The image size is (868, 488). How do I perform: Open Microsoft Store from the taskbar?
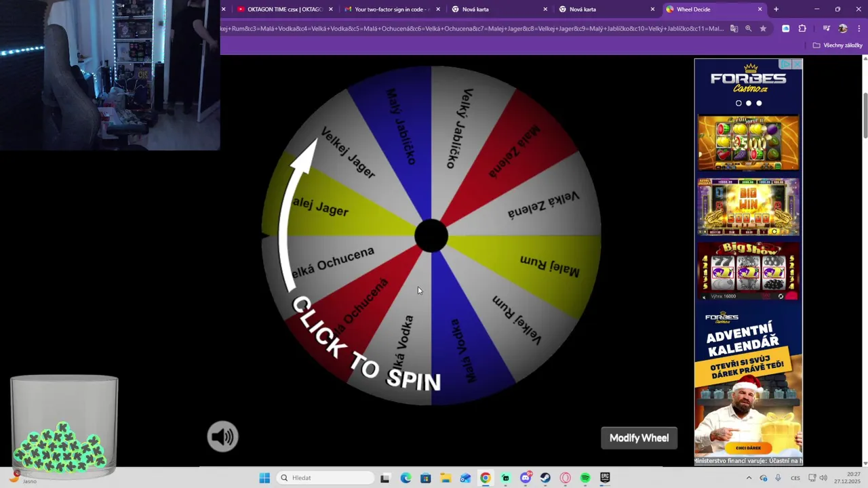tap(425, 478)
